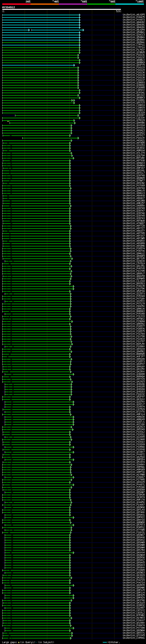The image size is (146, 644).
Task: Select UniRef100_A0FIP7 label
Action: coord(133,357)
